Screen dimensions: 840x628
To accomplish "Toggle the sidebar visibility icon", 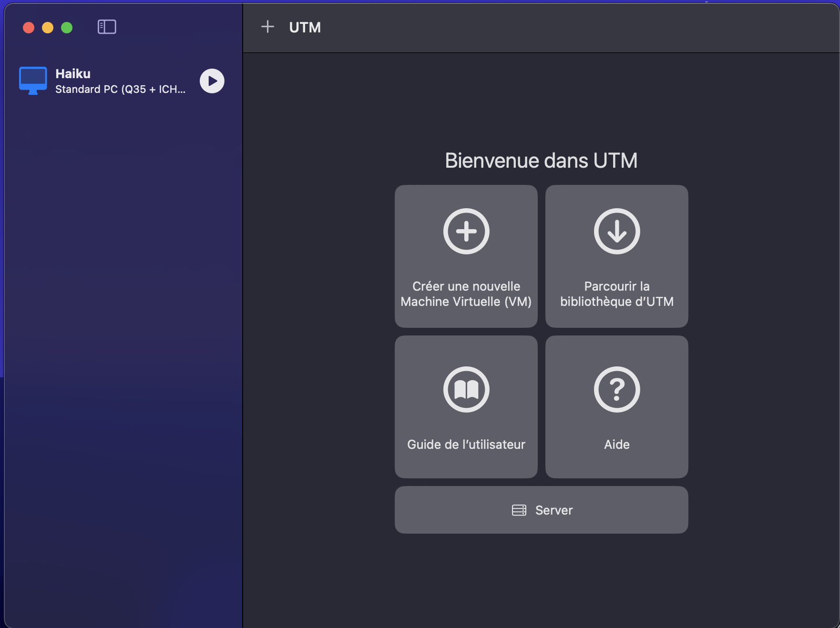I will pos(107,27).
